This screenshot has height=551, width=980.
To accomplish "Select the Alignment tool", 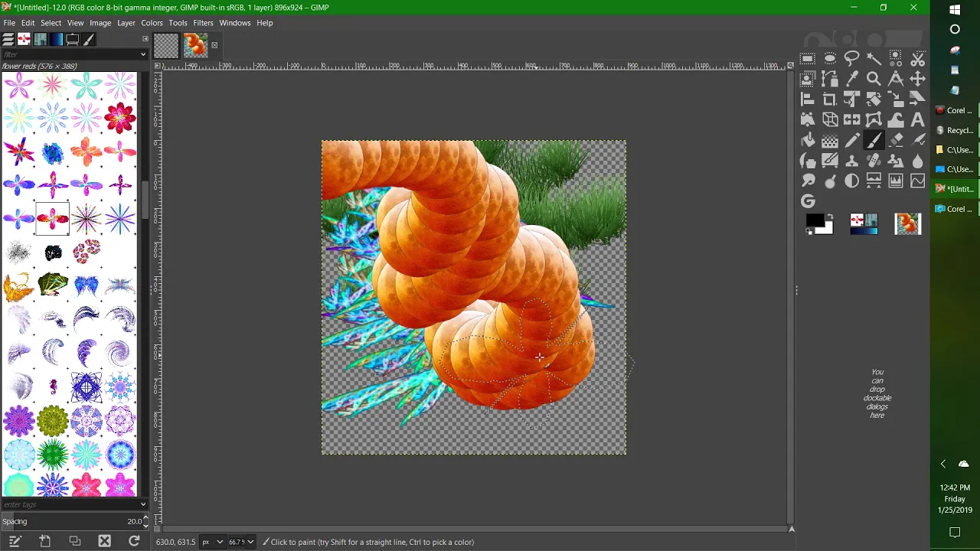I will coord(808,99).
